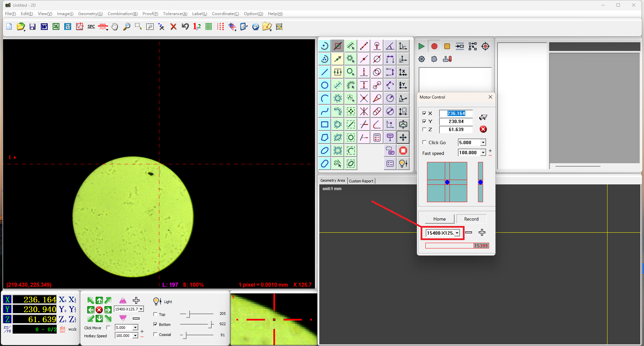Select the arc measurement tool
The width and height of the screenshot is (644, 346).
point(325,98)
